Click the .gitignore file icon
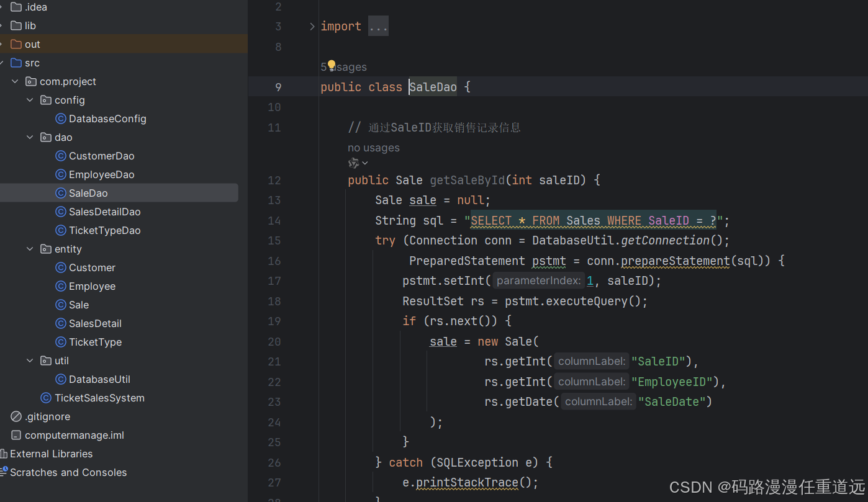Viewport: 868px width, 502px height. 16,416
